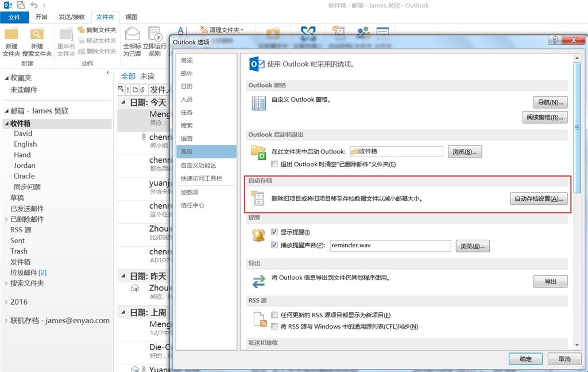588x372 pixels.
Task: Click the importance column header icon
Action: click(x=128, y=90)
